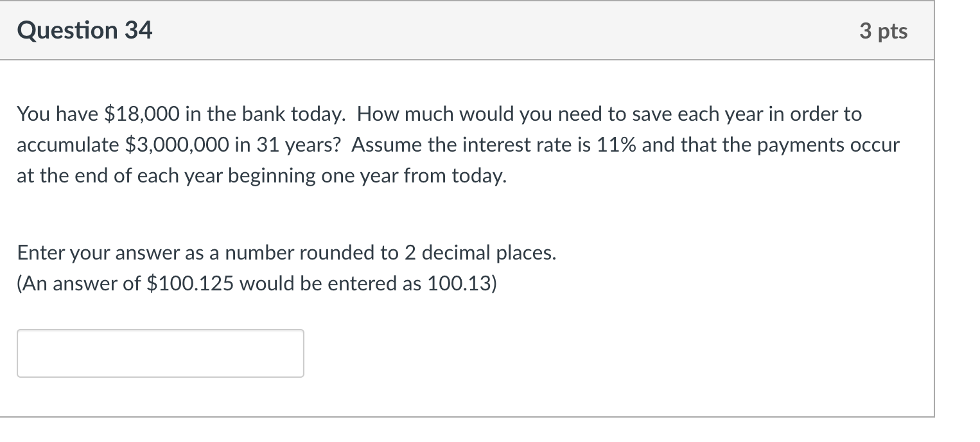The width and height of the screenshot is (980, 442).
Task: Click the words "payments occur"
Action: pyautogui.click(x=828, y=145)
